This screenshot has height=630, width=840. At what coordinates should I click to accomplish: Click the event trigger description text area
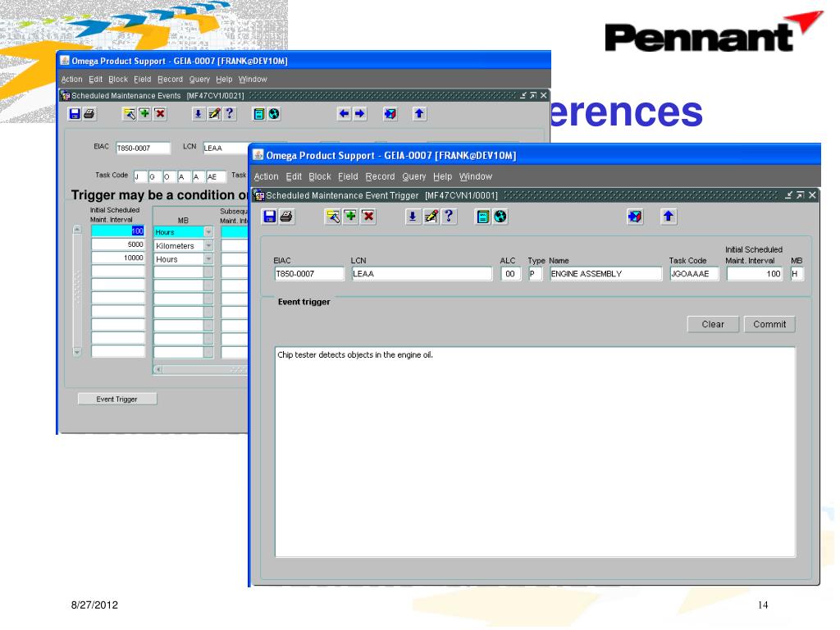pyautogui.click(x=535, y=452)
